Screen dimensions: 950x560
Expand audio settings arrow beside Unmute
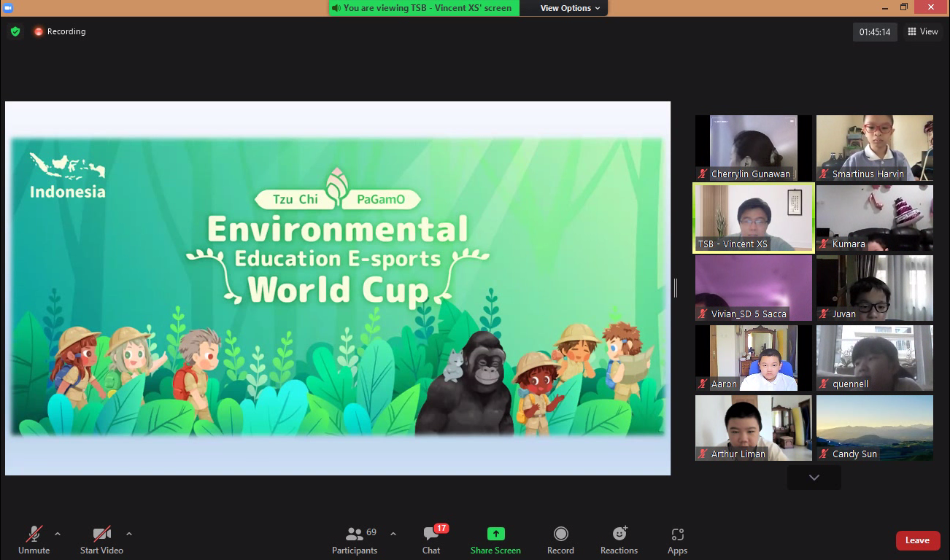58,534
